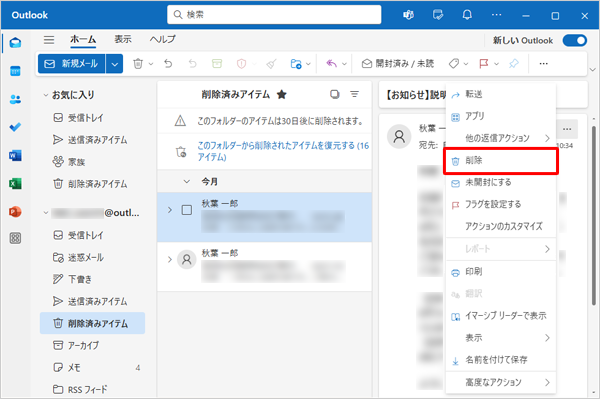Select 未開封にする in the context menu

tap(501, 182)
